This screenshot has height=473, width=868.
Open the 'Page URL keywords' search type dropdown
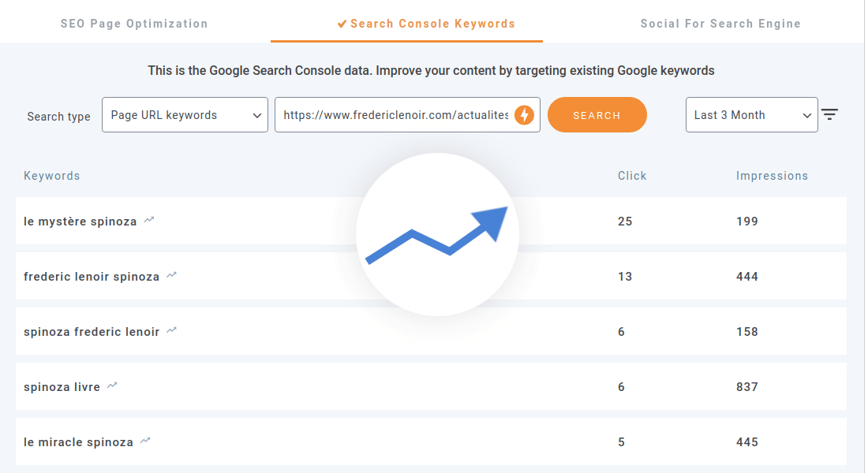click(185, 115)
